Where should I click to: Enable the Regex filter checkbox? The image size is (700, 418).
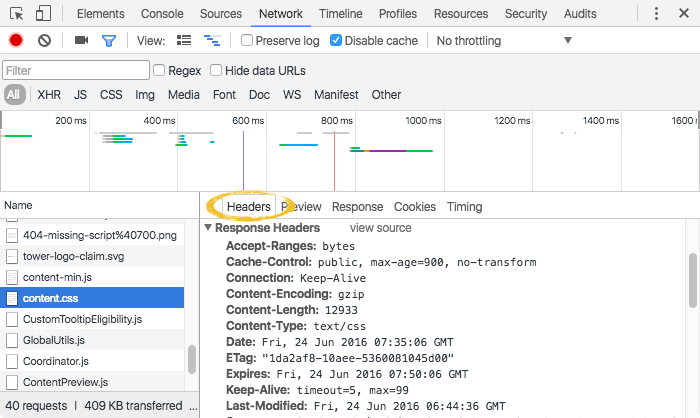click(159, 70)
